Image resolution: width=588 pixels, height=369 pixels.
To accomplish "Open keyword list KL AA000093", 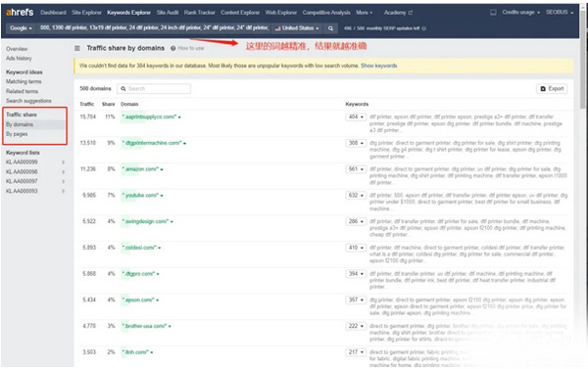I will tap(22, 191).
